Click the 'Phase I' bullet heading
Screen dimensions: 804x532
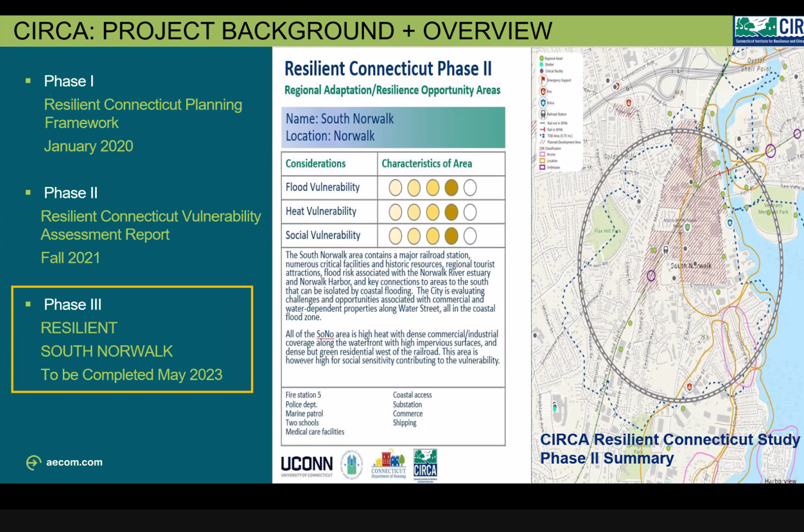pos(69,81)
